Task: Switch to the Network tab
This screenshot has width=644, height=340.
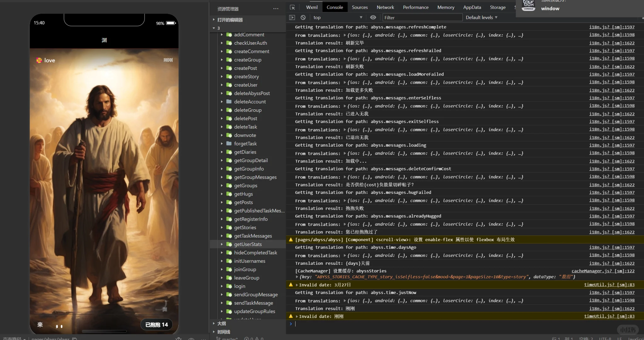Action: [x=385, y=7]
